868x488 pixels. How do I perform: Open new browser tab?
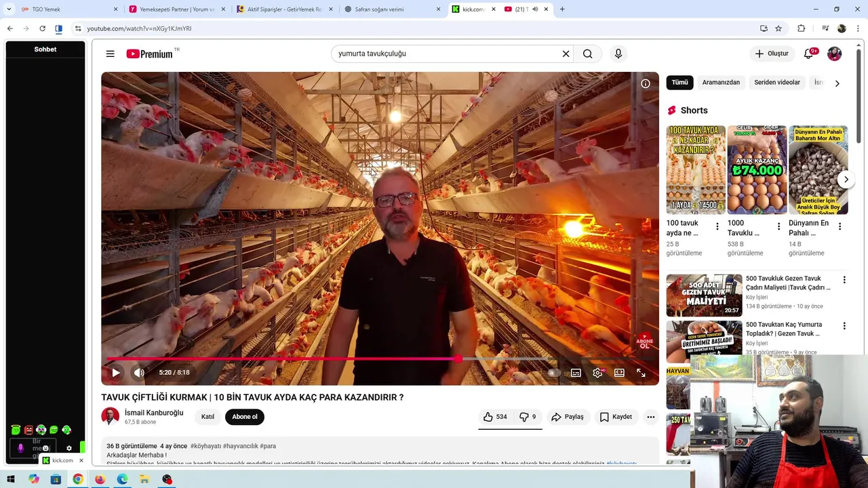click(x=562, y=9)
